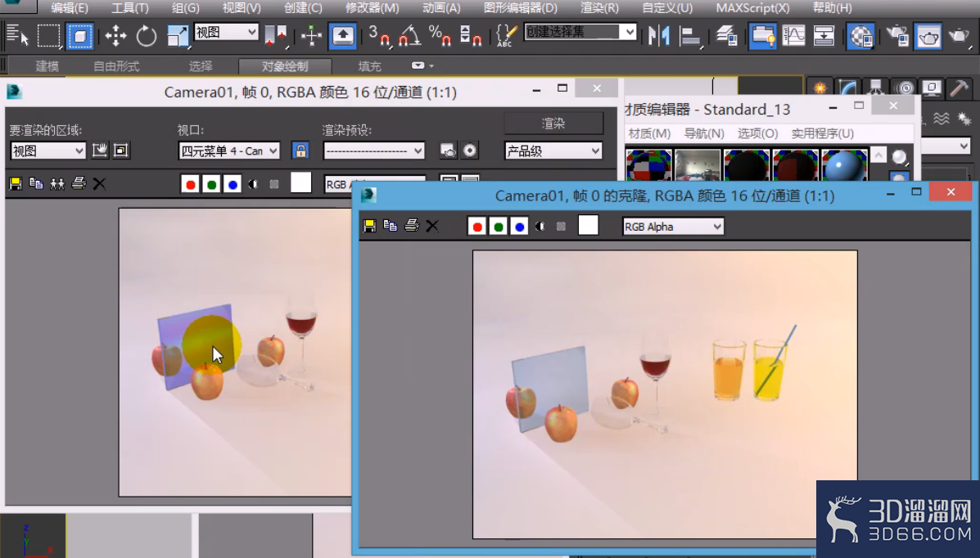Open the 编辑(E) menu
The height and width of the screenshot is (558, 980).
pyautogui.click(x=70, y=8)
